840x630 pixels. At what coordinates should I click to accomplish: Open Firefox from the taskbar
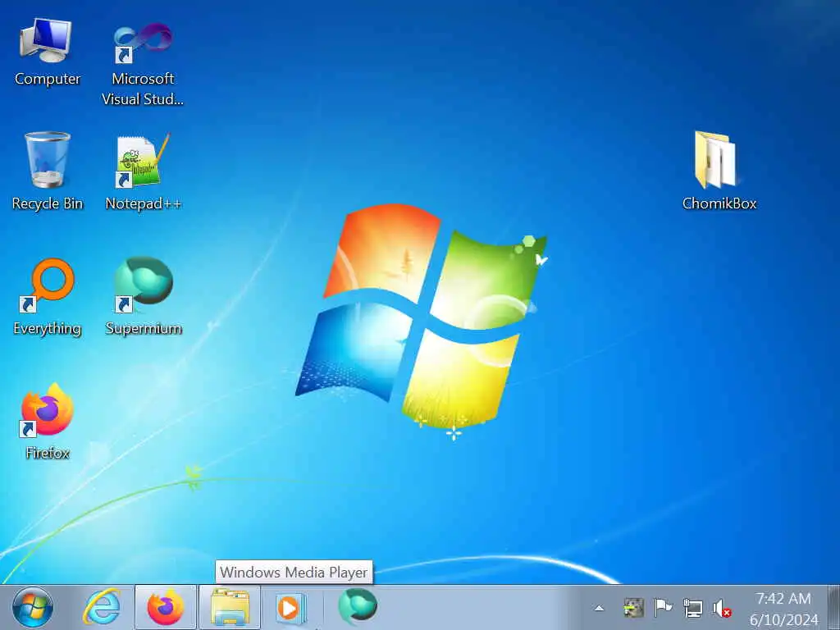click(x=166, y=608)
